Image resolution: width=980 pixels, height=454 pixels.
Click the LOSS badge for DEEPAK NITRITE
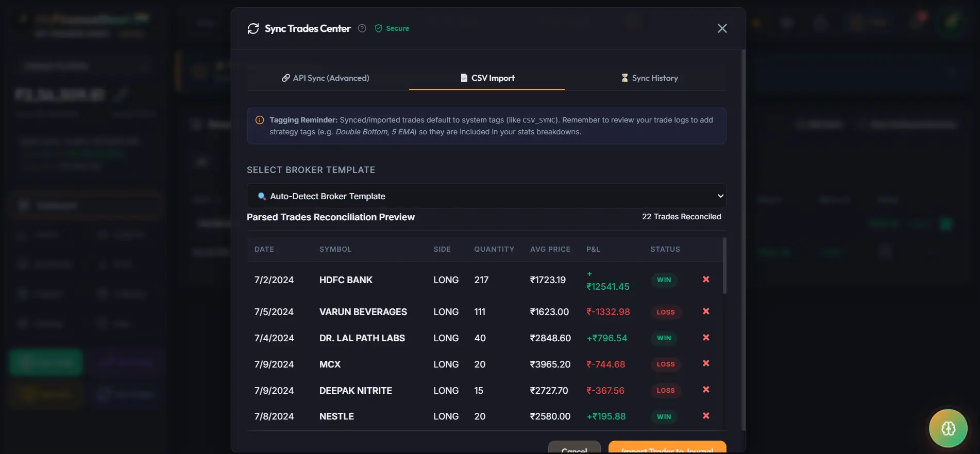[x=666, y=391]
